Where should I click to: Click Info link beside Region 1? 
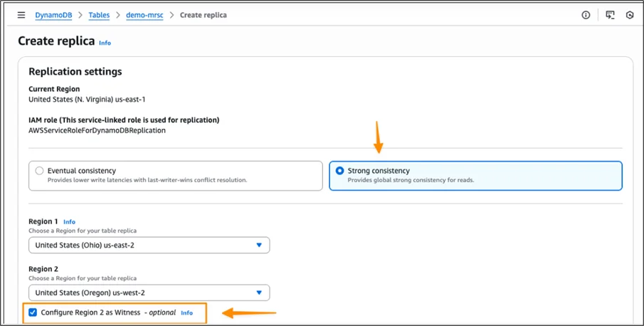click(x=70, y=221)
